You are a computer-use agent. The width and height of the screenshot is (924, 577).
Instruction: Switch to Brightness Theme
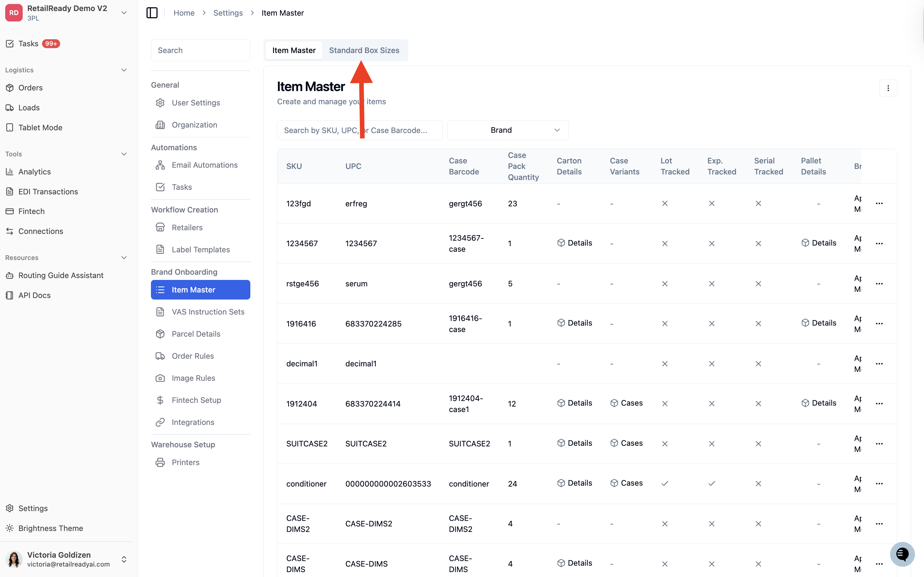[51, 528]
